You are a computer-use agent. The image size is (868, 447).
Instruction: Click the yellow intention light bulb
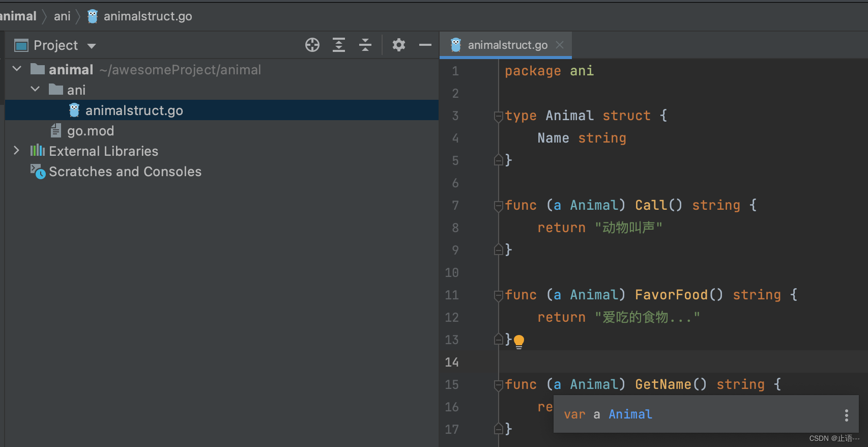pos(519,341)
